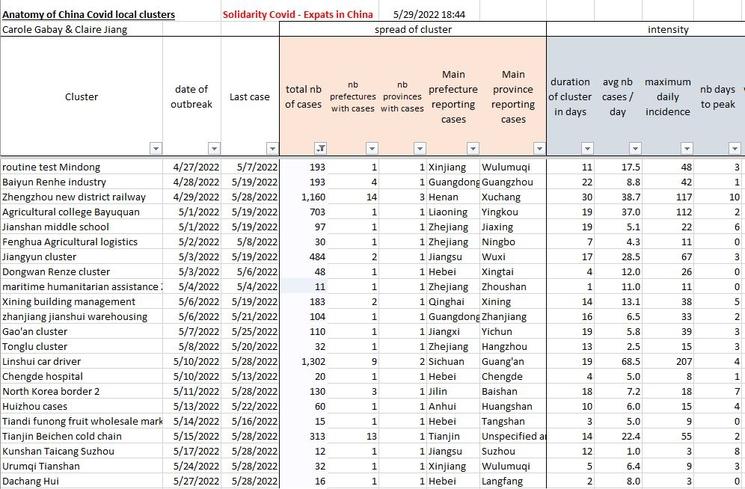Image resolution: width=745 pixels, height=489 pixels.
Task: Click the 1,160 total cases cell for Zhengzhou
Action: tap(312, 198)
